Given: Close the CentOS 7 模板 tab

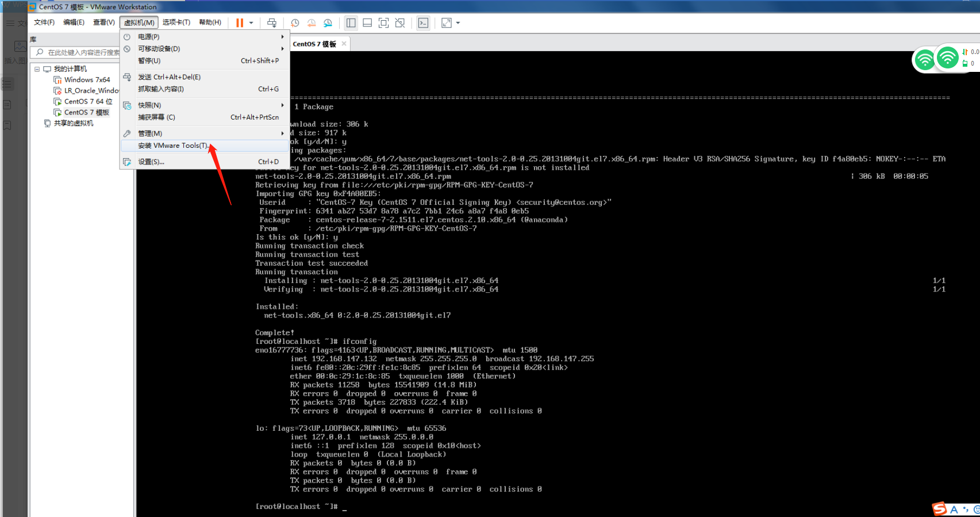Looking at the screenshot, I should [x=344, y=44].
